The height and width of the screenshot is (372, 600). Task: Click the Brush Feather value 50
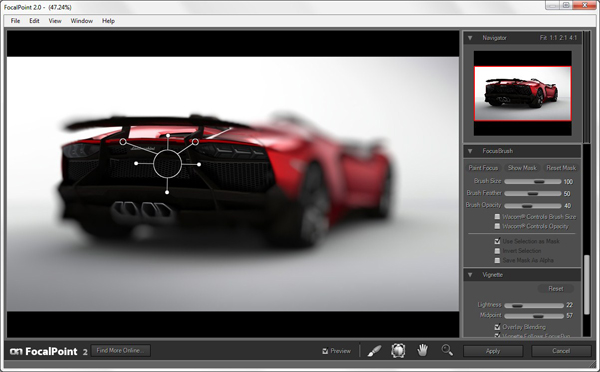click(567, 193)
